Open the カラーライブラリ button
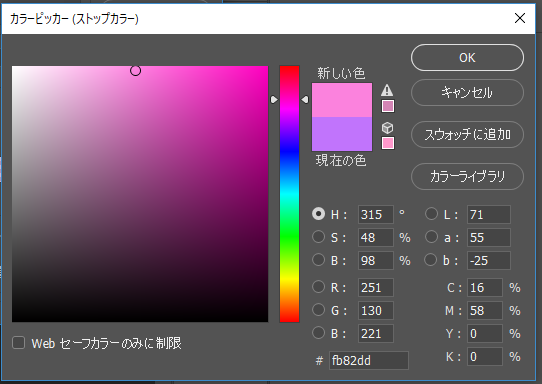 click(x=467, y=176)
